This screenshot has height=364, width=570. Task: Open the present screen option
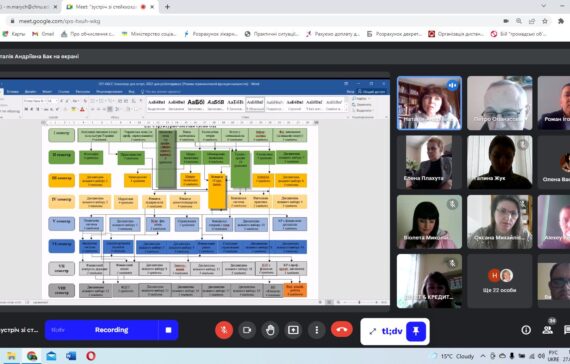(x=293, y=330)
